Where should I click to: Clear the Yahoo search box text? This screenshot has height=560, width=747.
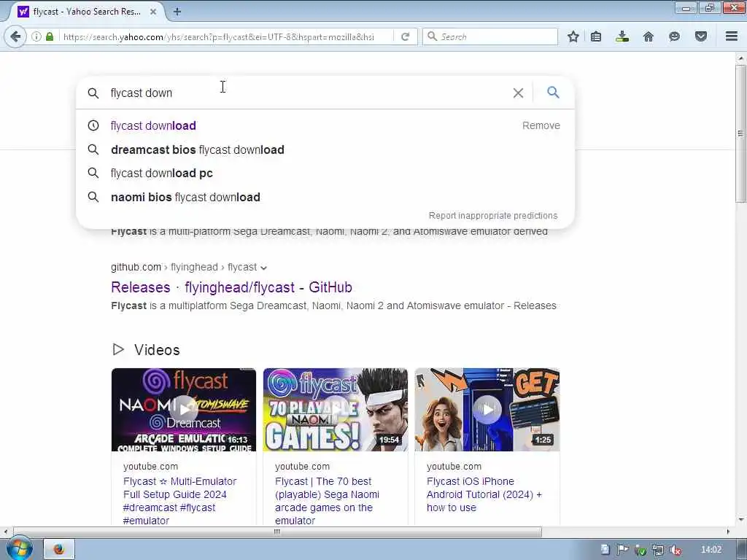point(518,93)
